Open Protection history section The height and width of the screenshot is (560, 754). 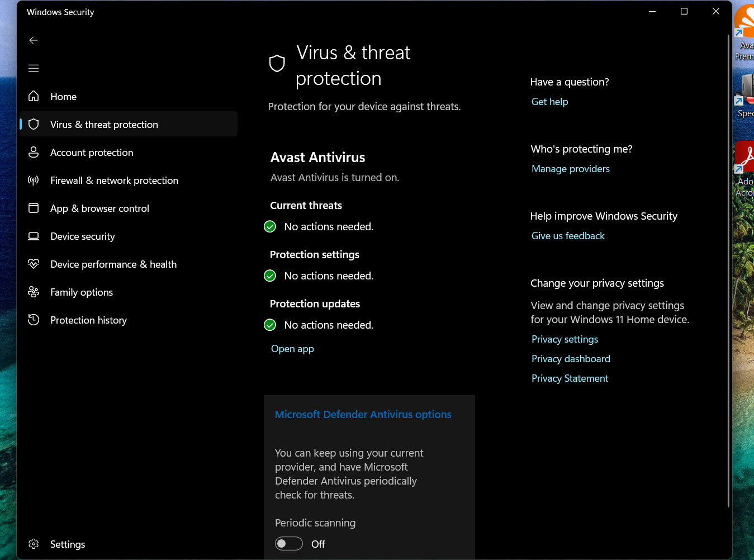(129, 320)
